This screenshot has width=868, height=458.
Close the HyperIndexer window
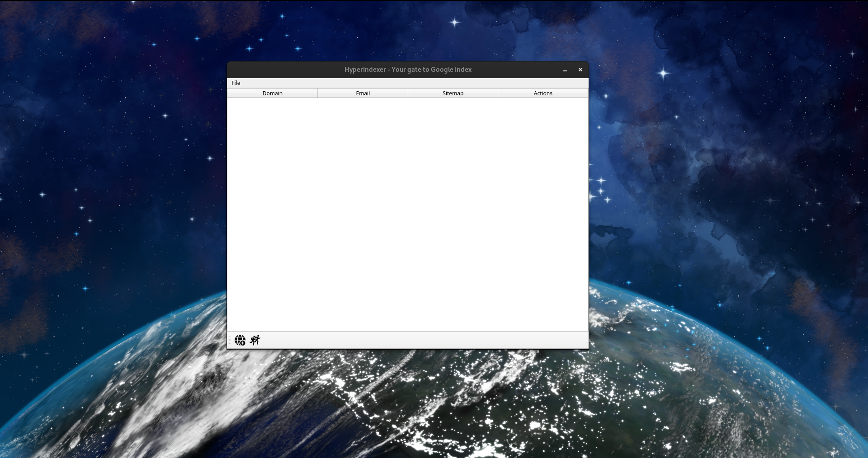point(580,70)
